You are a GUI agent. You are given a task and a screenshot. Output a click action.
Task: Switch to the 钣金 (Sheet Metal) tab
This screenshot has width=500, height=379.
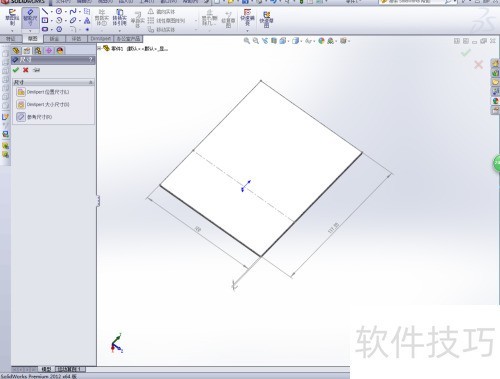(54, 39)
